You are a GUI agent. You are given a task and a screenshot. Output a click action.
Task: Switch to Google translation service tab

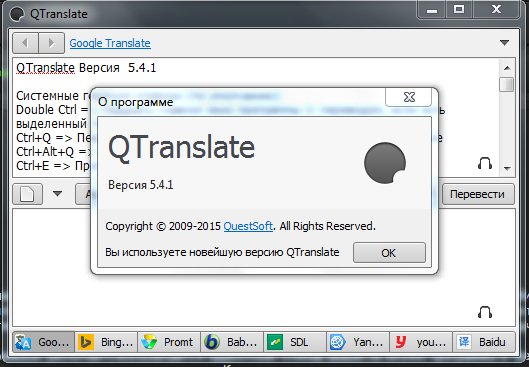(x=44, y=342)
